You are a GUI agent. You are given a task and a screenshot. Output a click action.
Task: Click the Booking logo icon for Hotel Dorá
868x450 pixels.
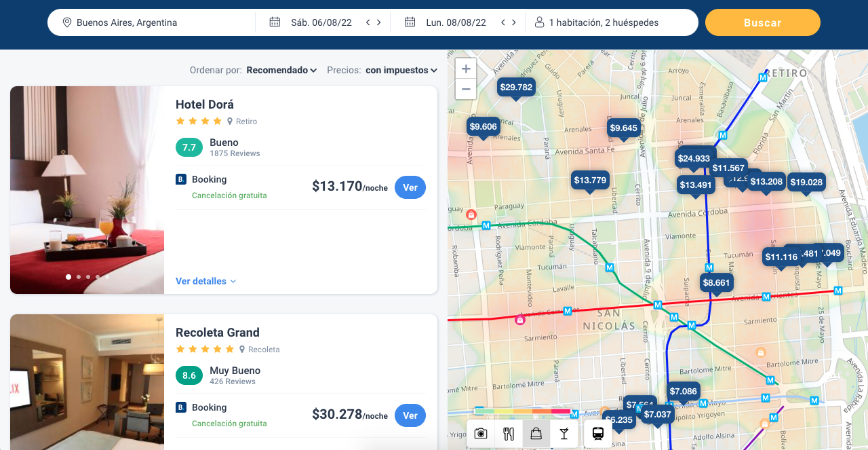(181, 179)
